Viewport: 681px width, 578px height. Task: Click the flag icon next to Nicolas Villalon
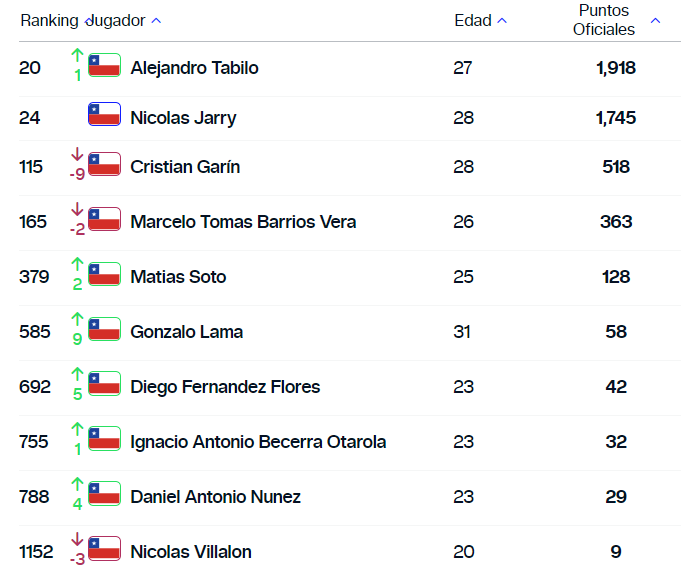click(x=104, y=550)
